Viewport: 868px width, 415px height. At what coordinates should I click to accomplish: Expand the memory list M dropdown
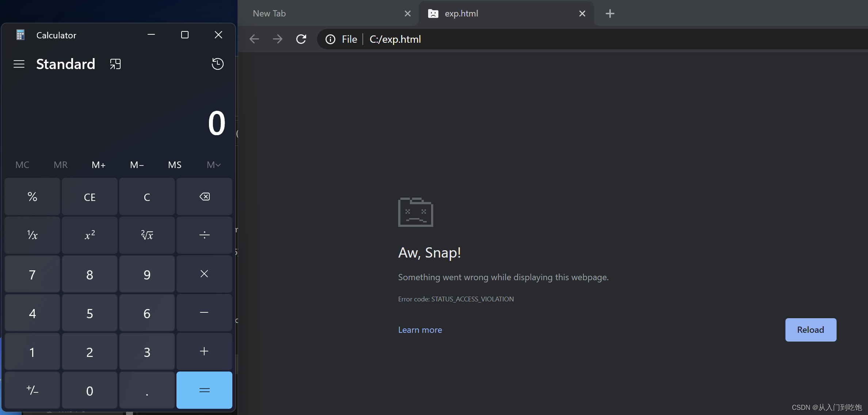coord(214,165)
